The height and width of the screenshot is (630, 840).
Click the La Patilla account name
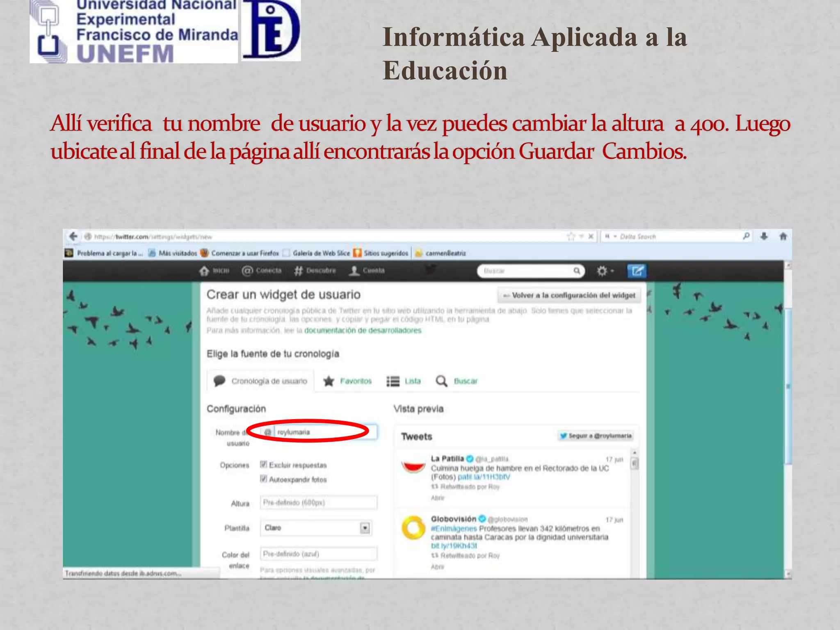[447, 459]
